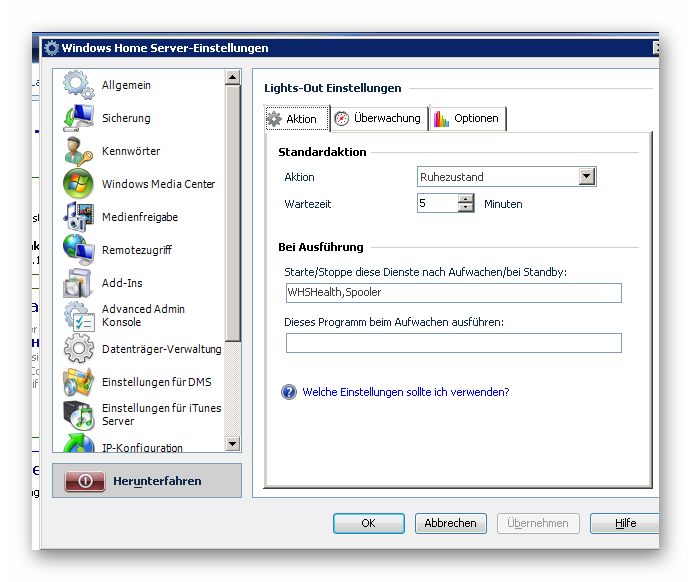This screenshot has width=691, height=582.
Task: Click the Kennwörter user key icon
Action: coord(78,151)
